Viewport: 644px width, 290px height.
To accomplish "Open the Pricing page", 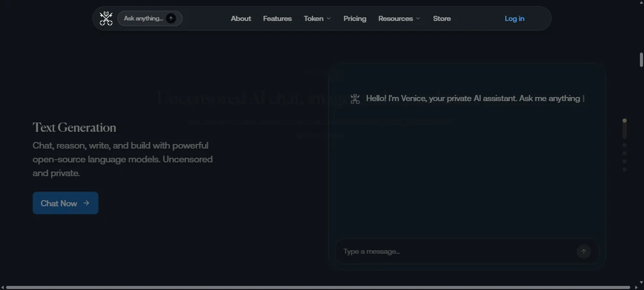I will (355, 18).
